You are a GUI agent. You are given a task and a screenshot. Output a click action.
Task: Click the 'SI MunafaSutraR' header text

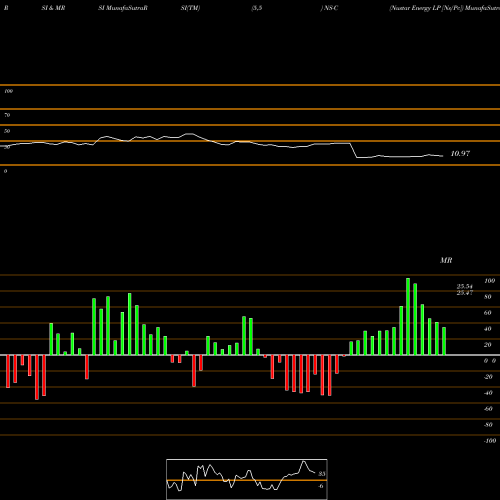click(123, 8)
